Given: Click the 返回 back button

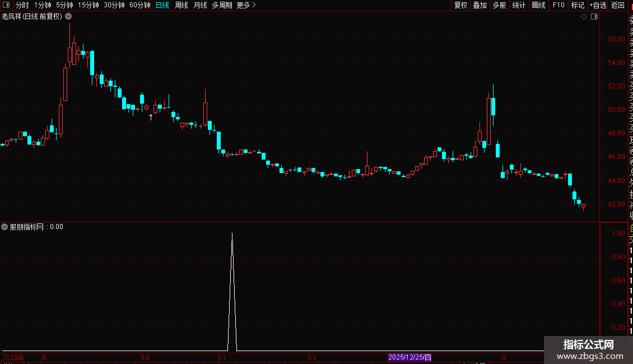Looking at the screenshot, I should click(x=618, y=5).
